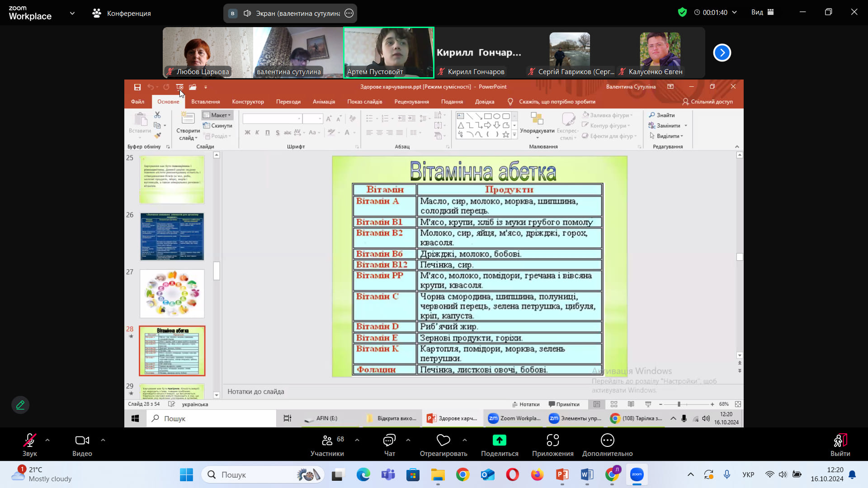Open PowerPoint in Windows taskbar

coord(562,474)
